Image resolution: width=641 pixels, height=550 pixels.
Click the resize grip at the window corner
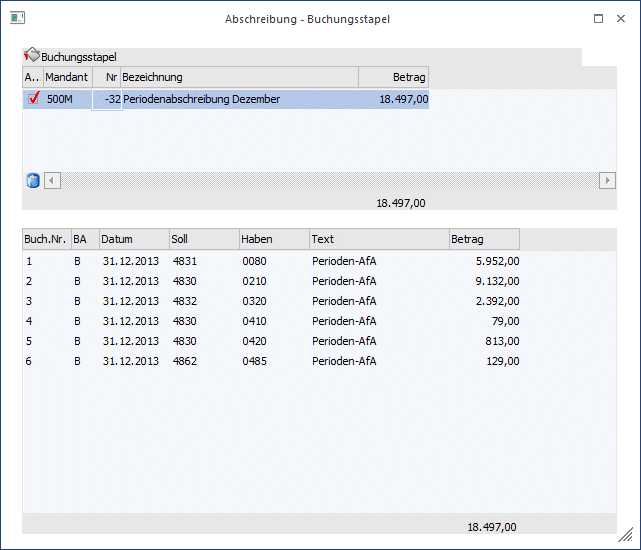[624, 535]
